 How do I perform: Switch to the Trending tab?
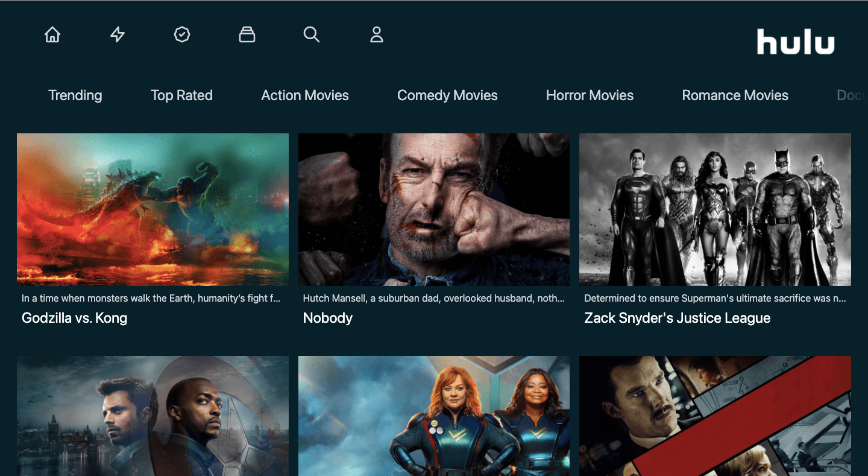[75, 95]
